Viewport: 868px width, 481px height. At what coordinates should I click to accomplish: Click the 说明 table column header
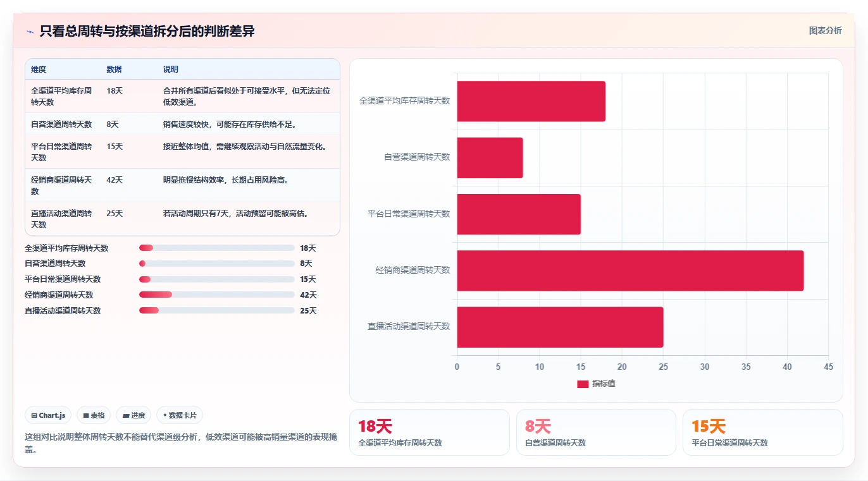(x=171, y=70)
